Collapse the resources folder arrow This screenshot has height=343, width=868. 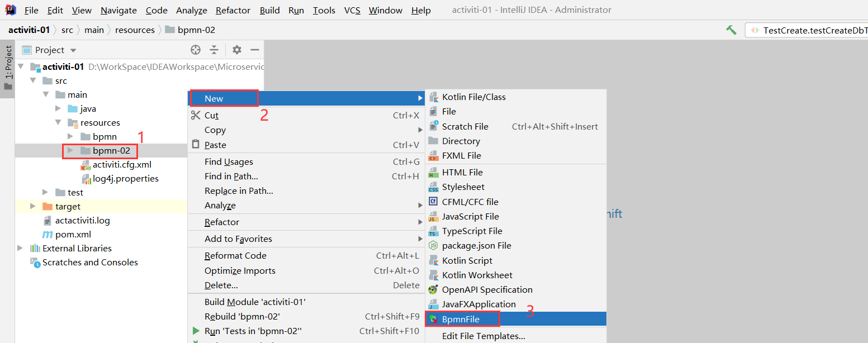[x=58, y=122]
